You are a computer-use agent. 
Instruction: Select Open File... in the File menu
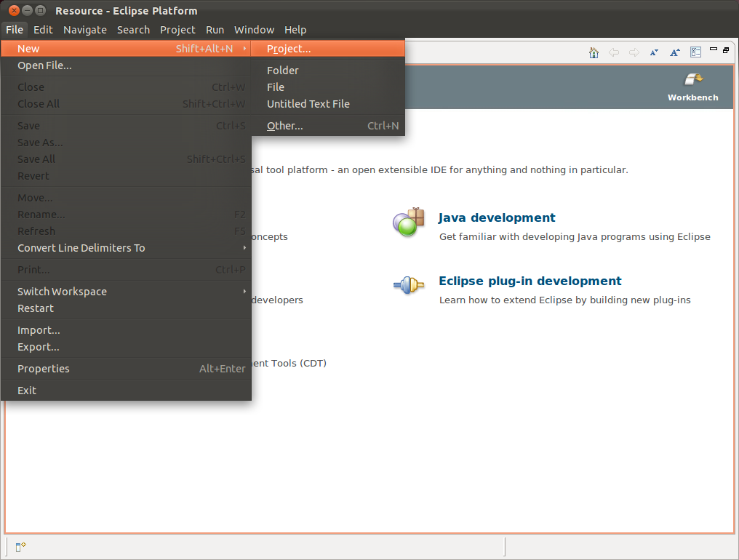tap(126, 65)
